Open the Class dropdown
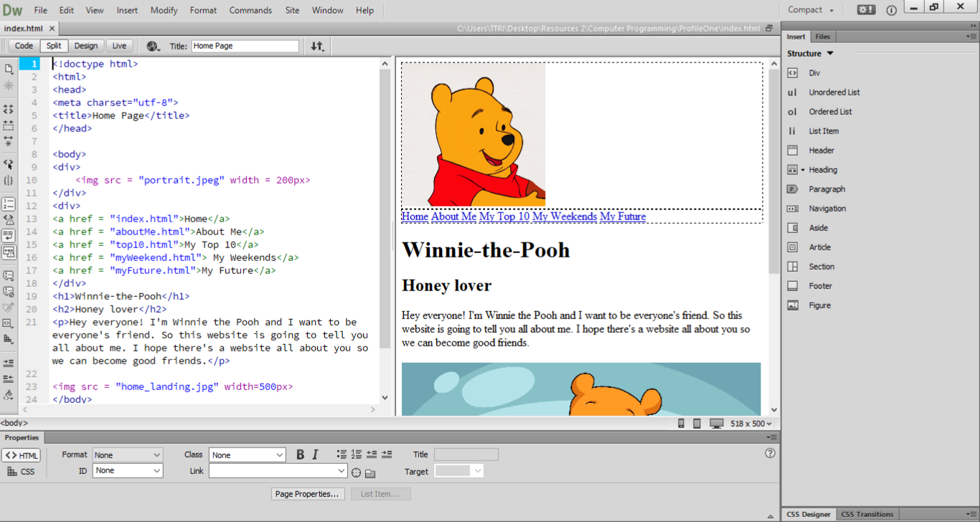Screen dimensions: 980x522 tap(248, 455)
